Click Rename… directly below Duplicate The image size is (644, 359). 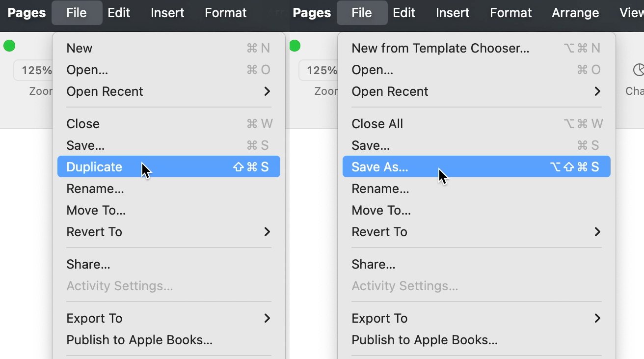tap(169, 189)
